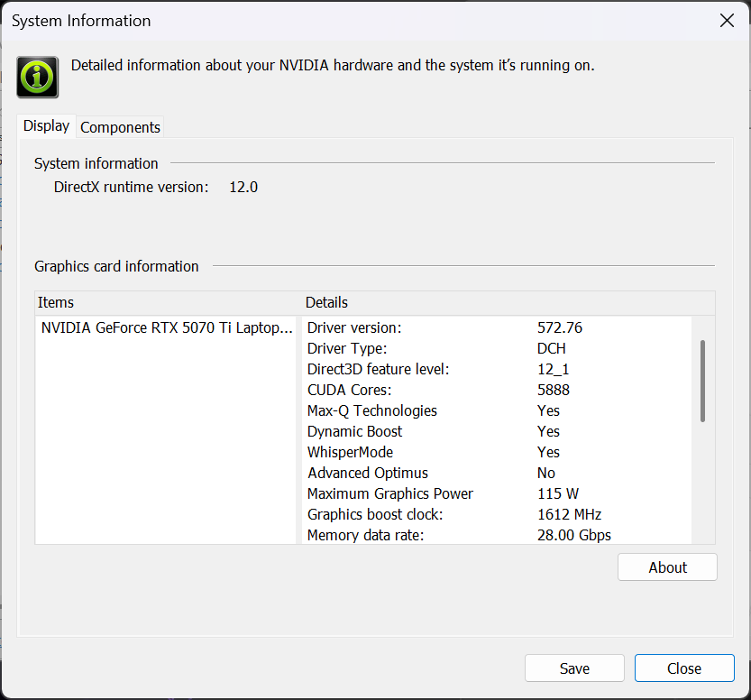Click the detailed information description text
The width and height of the screenshot is (751, 700).
click(333, 65)
